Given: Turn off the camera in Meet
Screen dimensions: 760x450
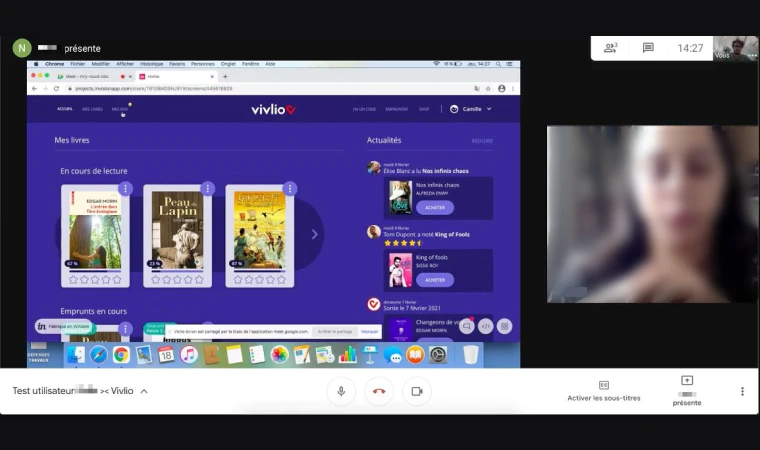Looking at the screenshot, I should click(x=417, y=391).
